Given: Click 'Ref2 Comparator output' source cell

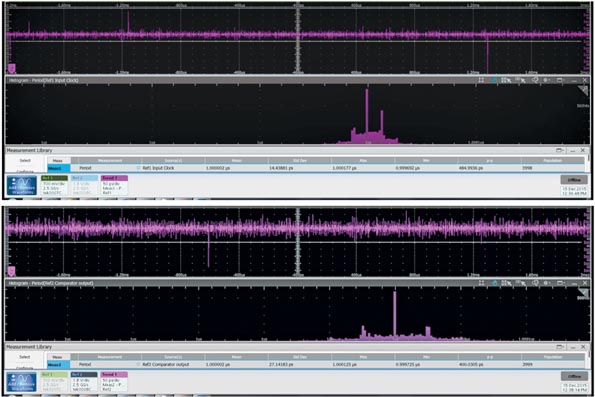Looking at the screenshot, I should tap(165, 364).
